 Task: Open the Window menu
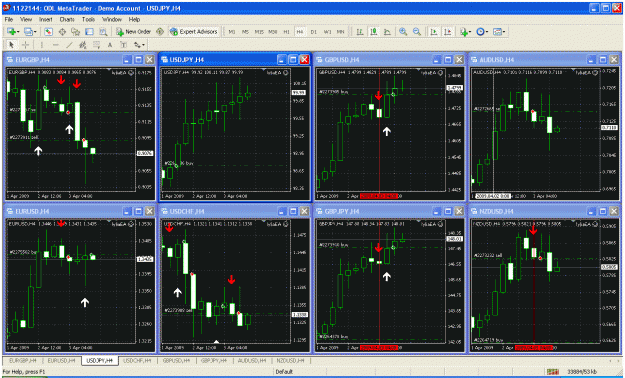(x=112, y=19)
